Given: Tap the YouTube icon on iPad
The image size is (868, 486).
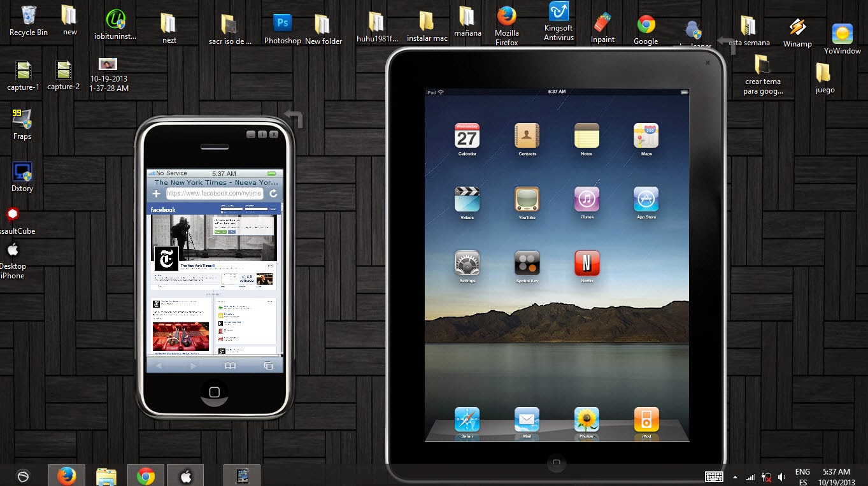Looking at the screenshot, I should [527, 199].
